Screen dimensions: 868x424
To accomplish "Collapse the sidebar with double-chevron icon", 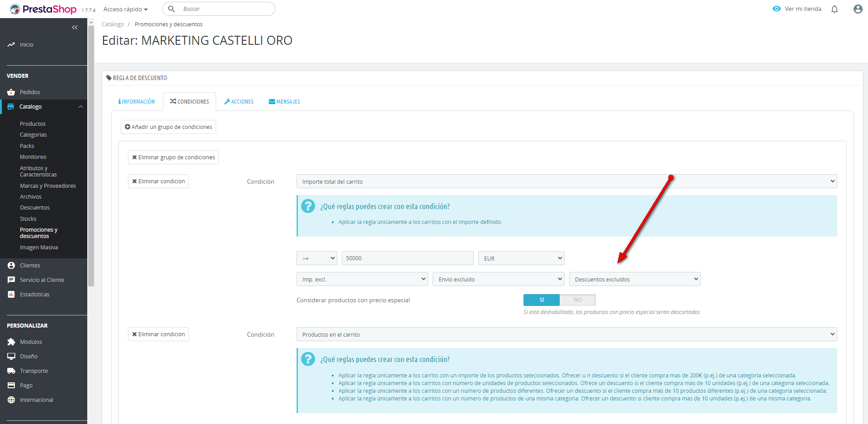I will click(75, 28).
